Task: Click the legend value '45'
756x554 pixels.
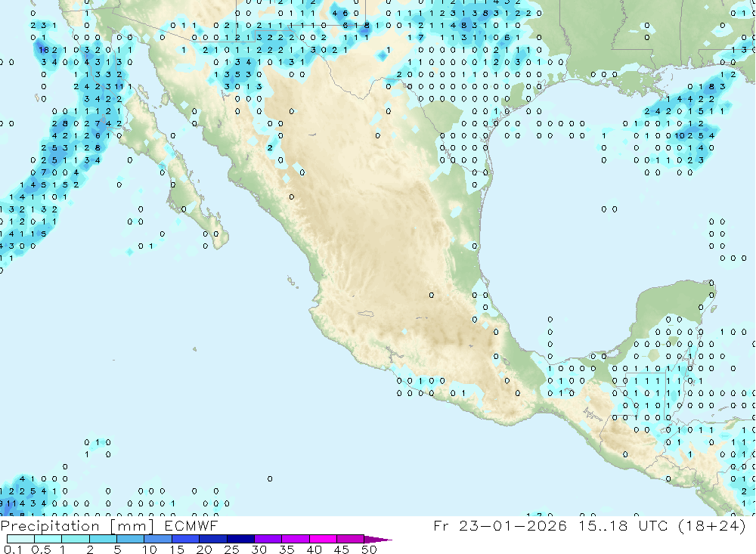Action: coord(342,549)
